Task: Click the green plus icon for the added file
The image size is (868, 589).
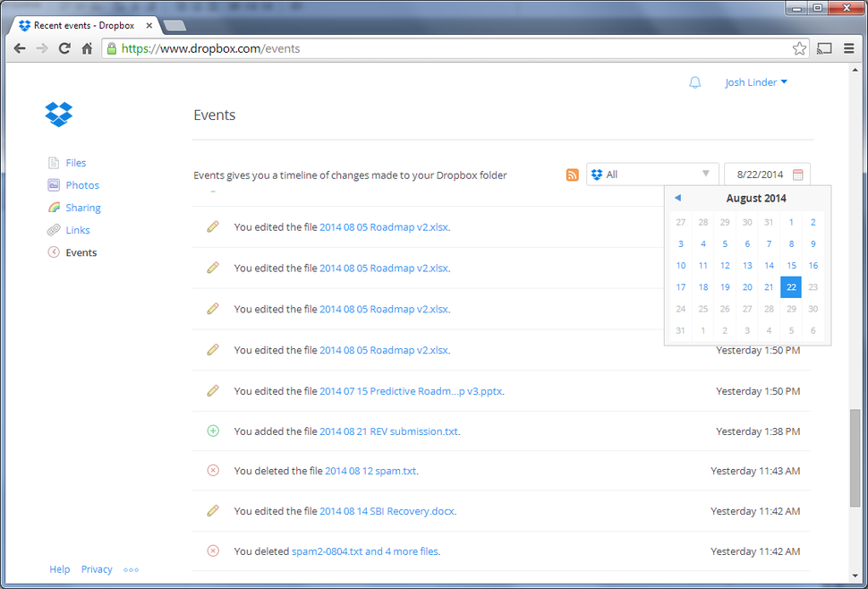Action: pos(212,431)
